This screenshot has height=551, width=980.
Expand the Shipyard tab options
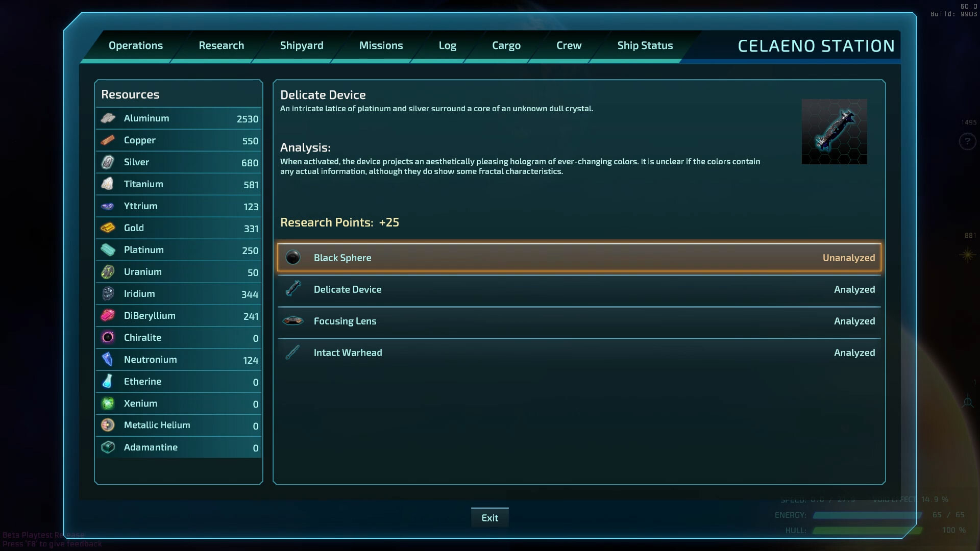pos(302,45)
